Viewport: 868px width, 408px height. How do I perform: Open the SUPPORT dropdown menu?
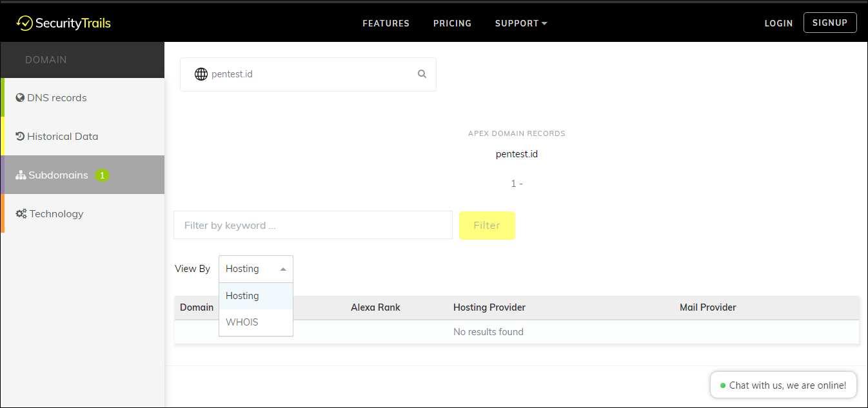tap(521, 23)
